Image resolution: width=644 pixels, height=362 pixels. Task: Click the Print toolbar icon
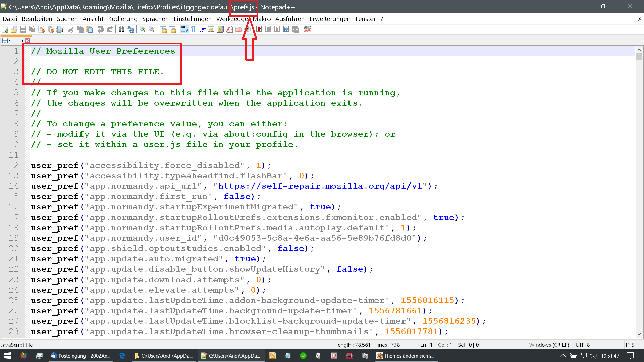[x=59, y=29]
